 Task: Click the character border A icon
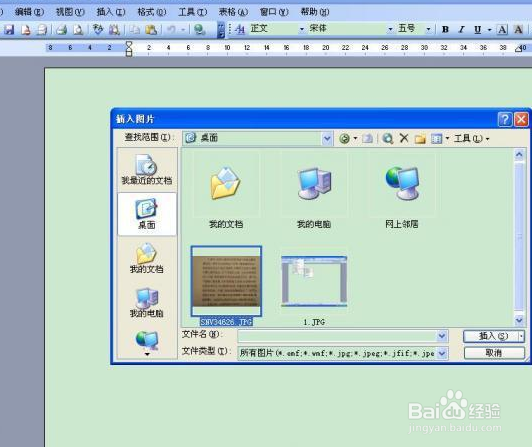502,30
